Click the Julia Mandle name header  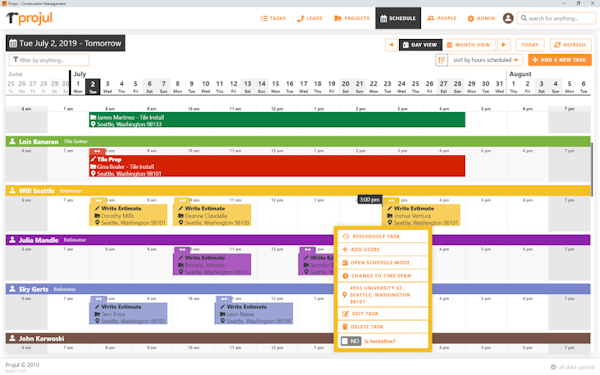[x=39, y=240]
